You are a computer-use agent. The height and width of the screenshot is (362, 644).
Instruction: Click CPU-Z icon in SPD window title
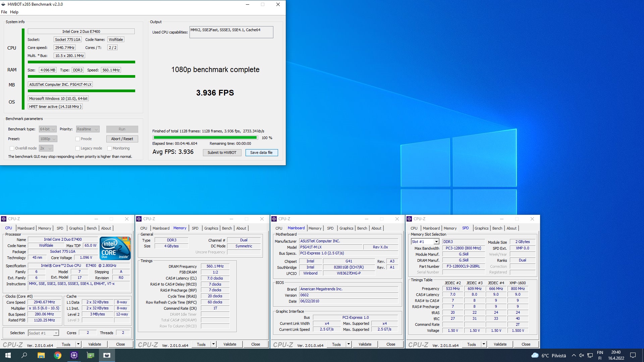[410, 219]
